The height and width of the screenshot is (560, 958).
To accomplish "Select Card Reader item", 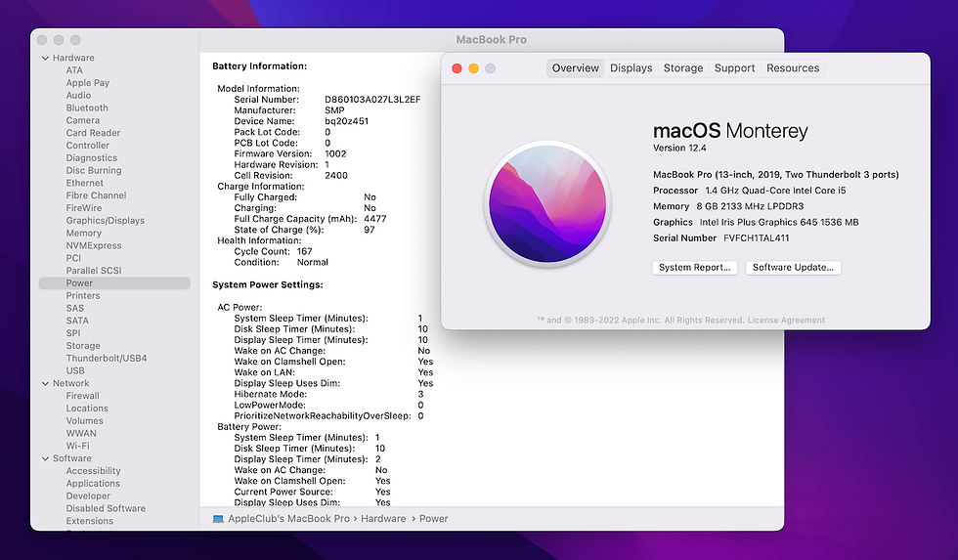I will (x=93, y=133).
